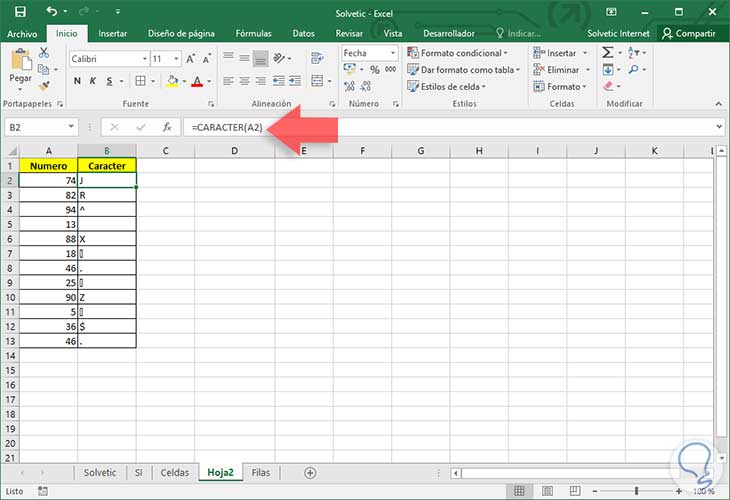730x500 pixels.
Task: Apply the accounting number format
Action: pyautogui.click(x=350, y=69)
